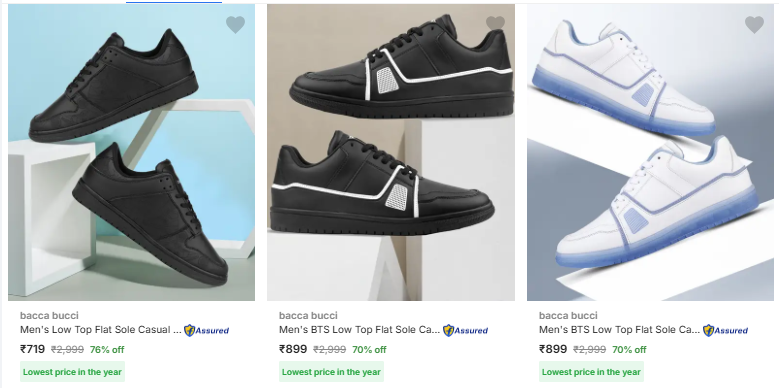Open black sneakers with white stripes image
This screenshot has width=779, height=388.
tap(391, 152)
